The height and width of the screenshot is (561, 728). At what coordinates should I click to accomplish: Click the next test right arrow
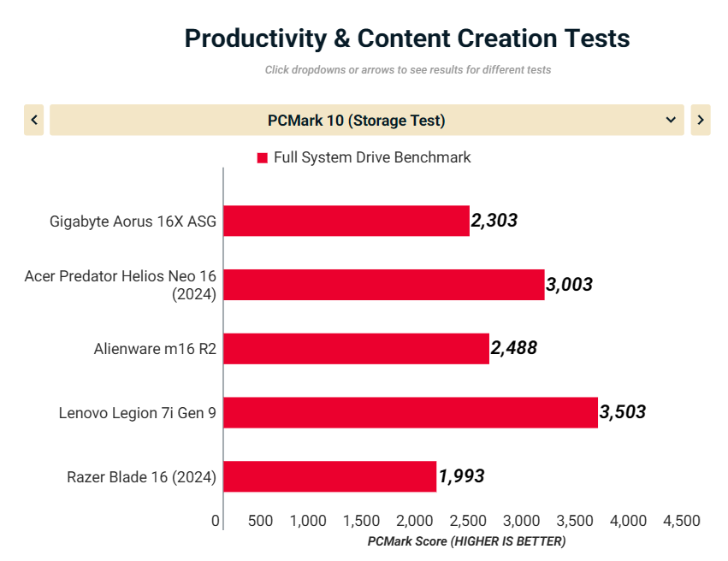click(x=701, y=120)
